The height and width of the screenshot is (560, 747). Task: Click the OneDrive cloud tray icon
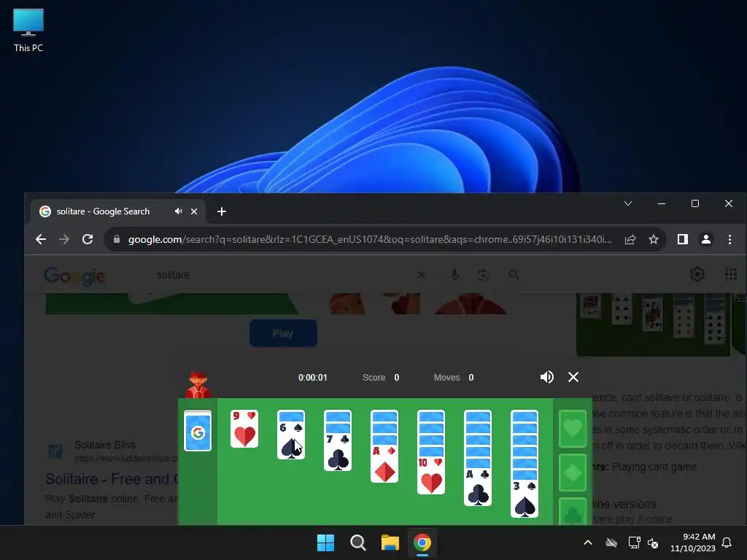coord(611,542)
